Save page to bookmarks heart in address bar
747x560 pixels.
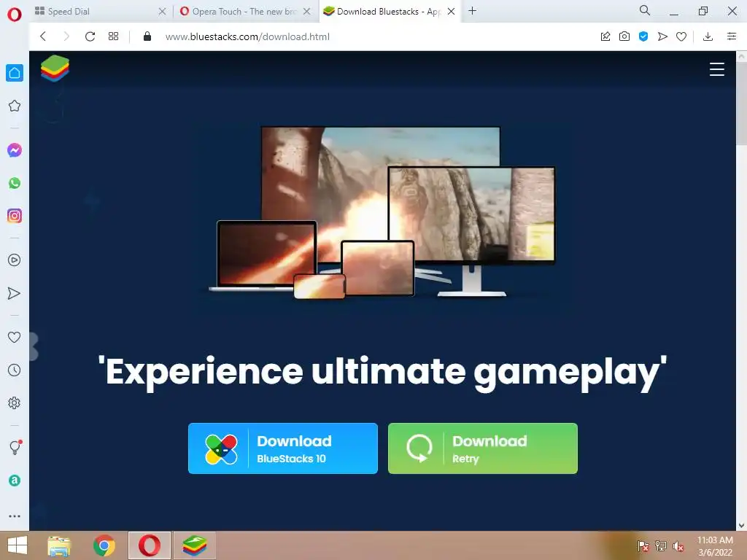coord(681,36)
